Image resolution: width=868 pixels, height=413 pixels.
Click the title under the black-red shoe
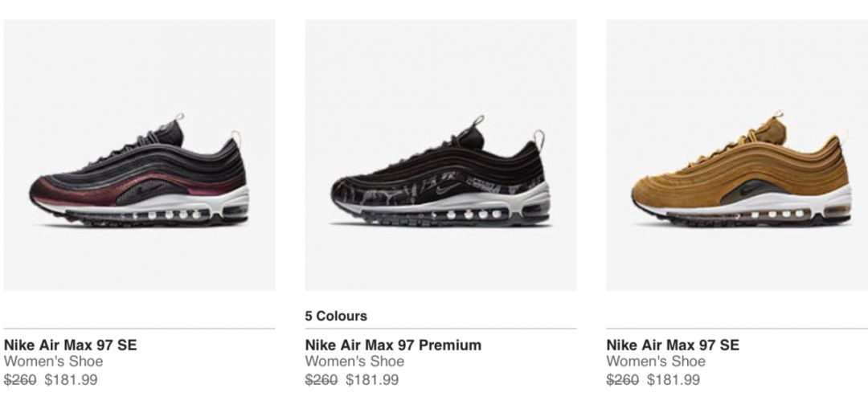[x=71, y=345]
